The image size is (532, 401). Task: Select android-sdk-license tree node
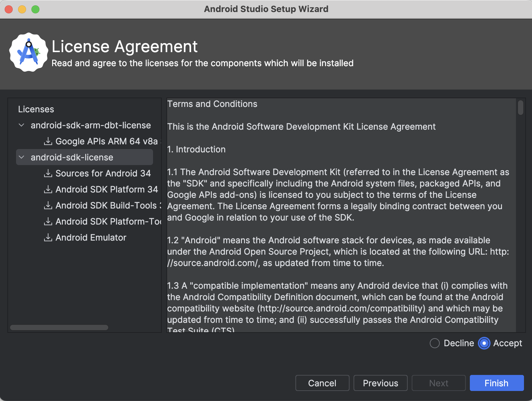[x=72, y=157]
